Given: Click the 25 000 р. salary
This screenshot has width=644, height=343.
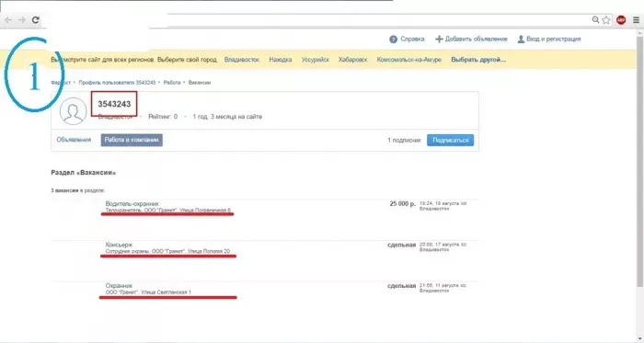Looking at the screenshot, I should 403,204.
